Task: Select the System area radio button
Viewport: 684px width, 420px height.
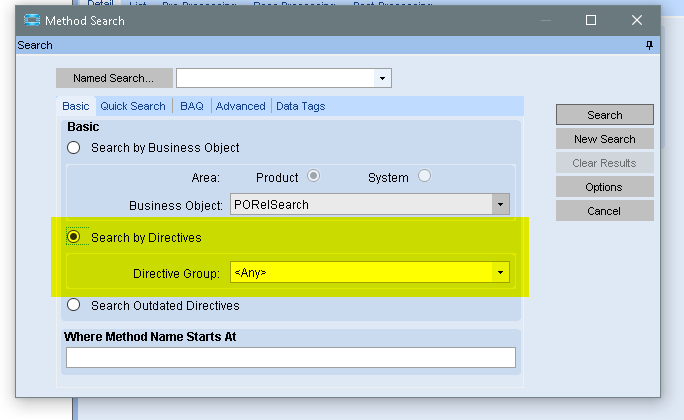Action: coord(424,177)
